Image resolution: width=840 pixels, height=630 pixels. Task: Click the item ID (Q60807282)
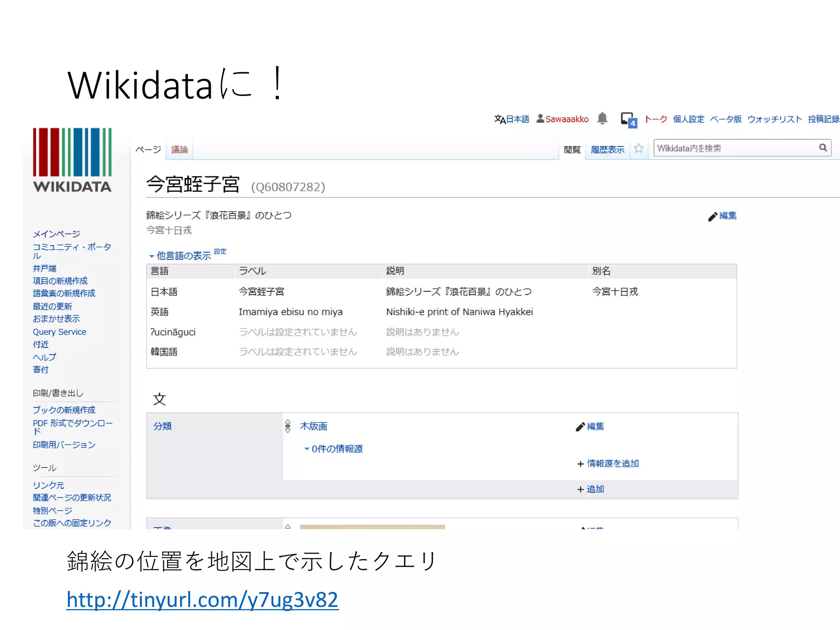point(288,187)
